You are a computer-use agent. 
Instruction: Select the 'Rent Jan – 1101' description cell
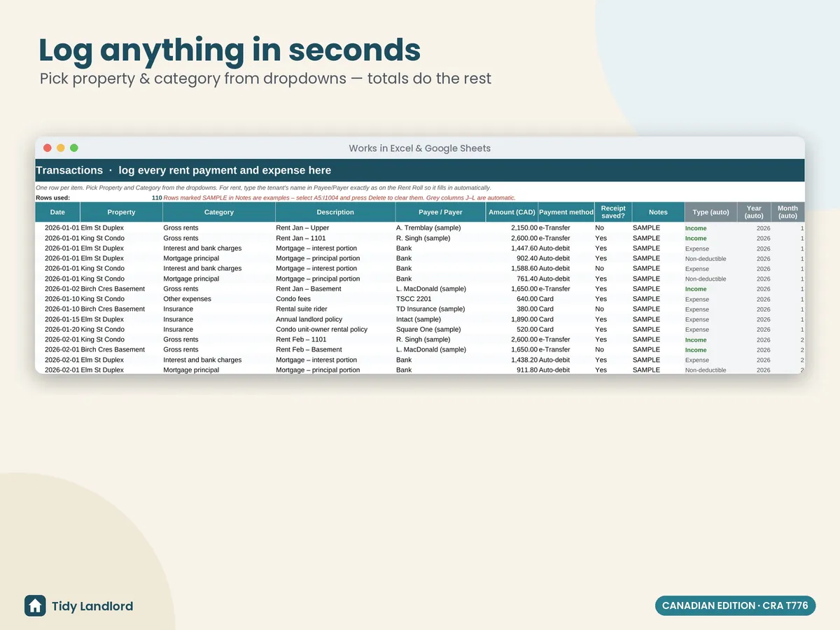tap(335, 238)
